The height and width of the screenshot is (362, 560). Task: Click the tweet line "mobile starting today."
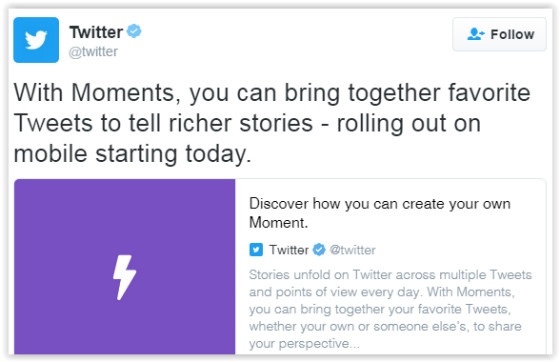coord(132,154)
